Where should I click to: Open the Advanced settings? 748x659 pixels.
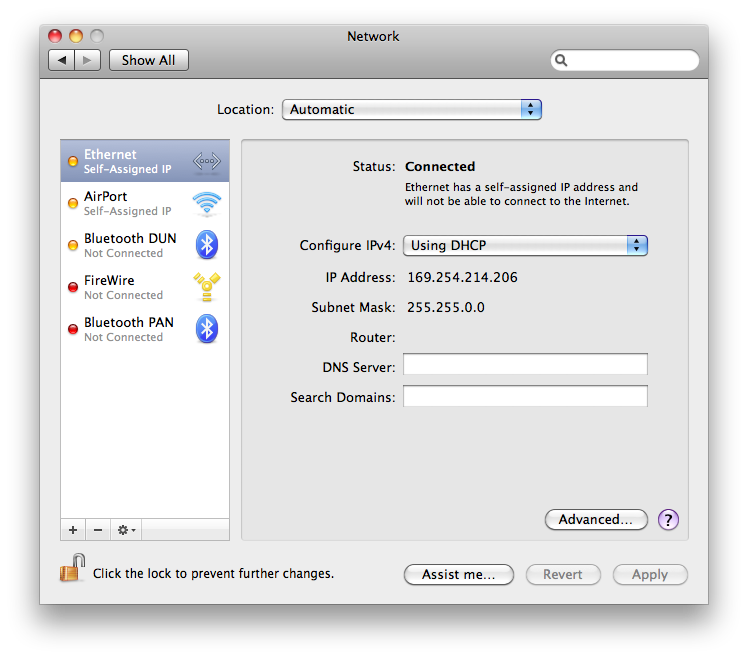coord(596,519)
